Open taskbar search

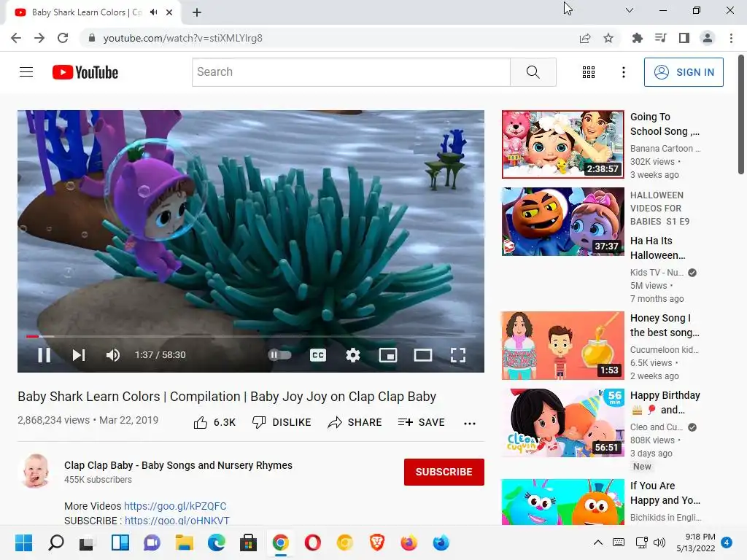click(55, 542)
